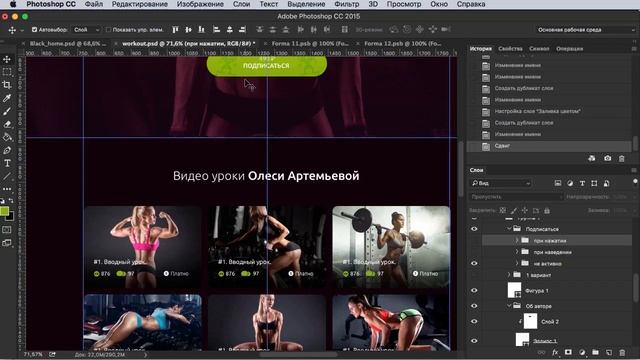Select the Brush tool
This screenshot has height=360, width=640.
[7, 111]
